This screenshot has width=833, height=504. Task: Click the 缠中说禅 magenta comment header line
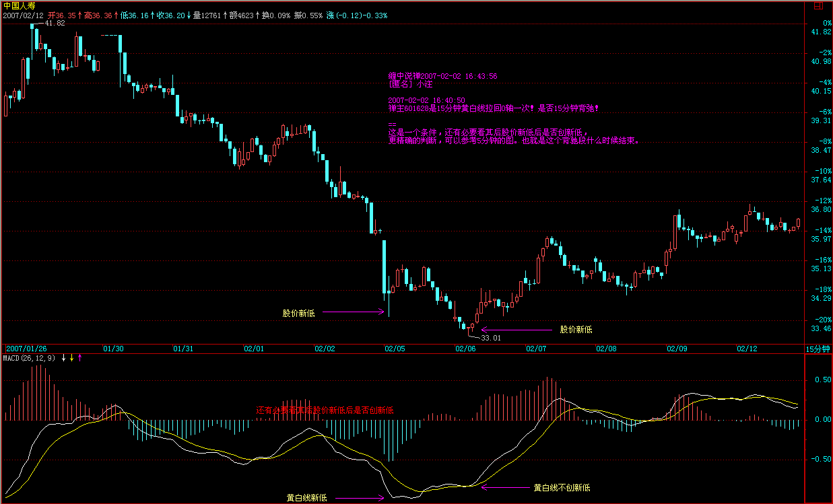point(442,76)
